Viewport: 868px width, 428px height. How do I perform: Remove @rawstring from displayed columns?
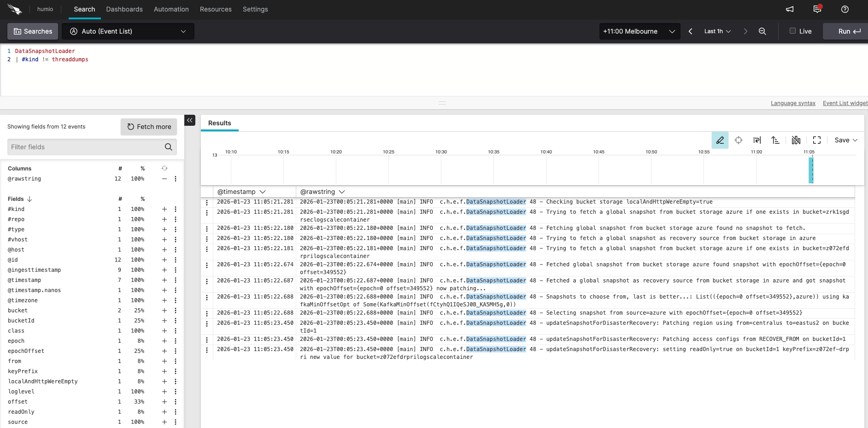164,179
